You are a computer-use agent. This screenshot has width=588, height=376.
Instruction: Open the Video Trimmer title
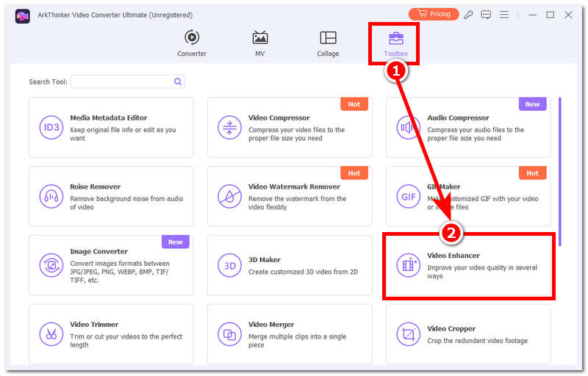tap(94, 325)
